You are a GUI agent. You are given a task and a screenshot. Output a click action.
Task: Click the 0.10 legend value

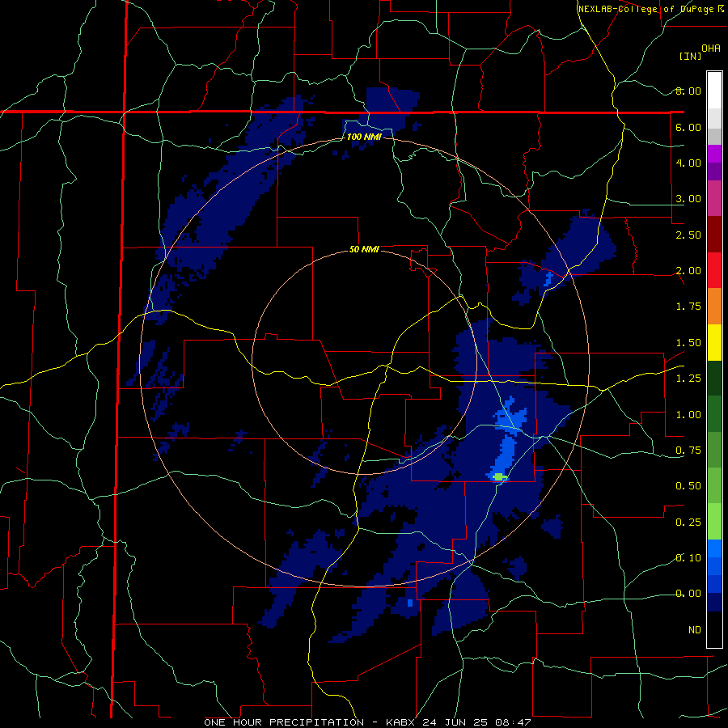point(688,558)
